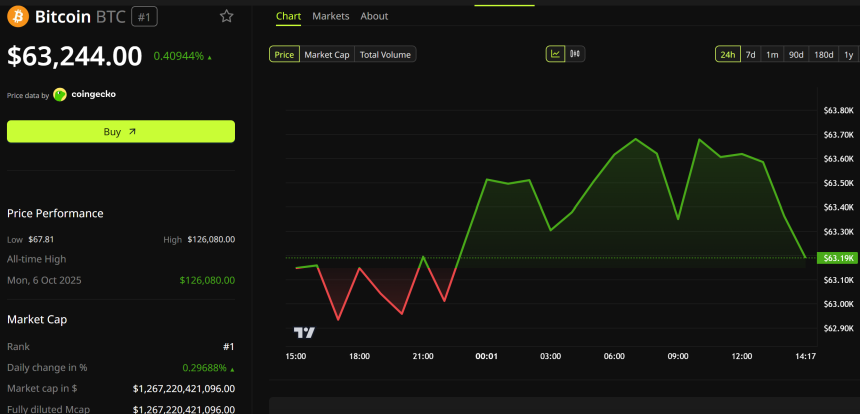The image size is (860, 414).
Task: Click the Mon, 6 Oct 2025 date
Action: [x=44, y=281]
